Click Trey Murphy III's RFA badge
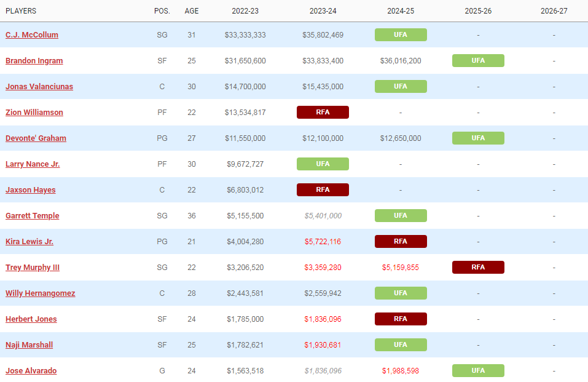Viewport: 588px width, 382px height. [478, 268]
